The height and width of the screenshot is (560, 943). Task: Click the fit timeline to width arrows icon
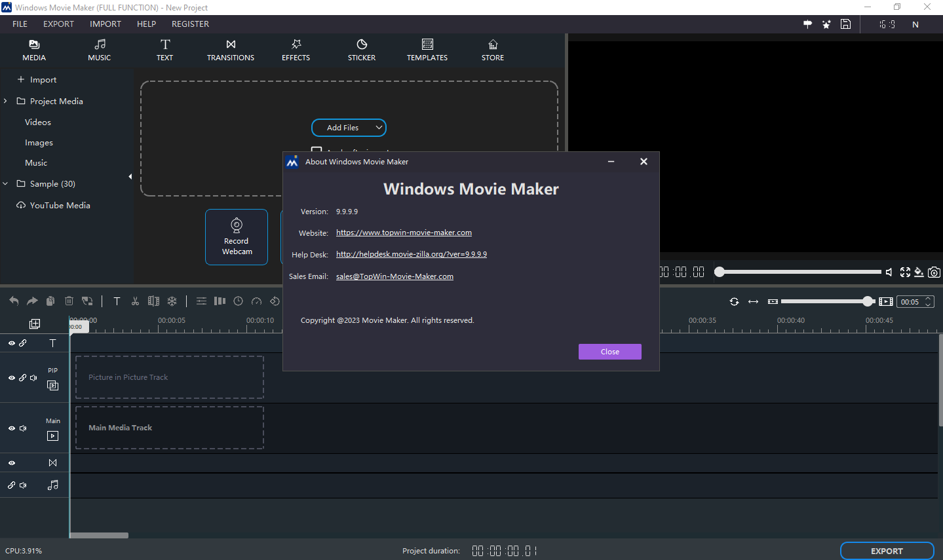753,301
